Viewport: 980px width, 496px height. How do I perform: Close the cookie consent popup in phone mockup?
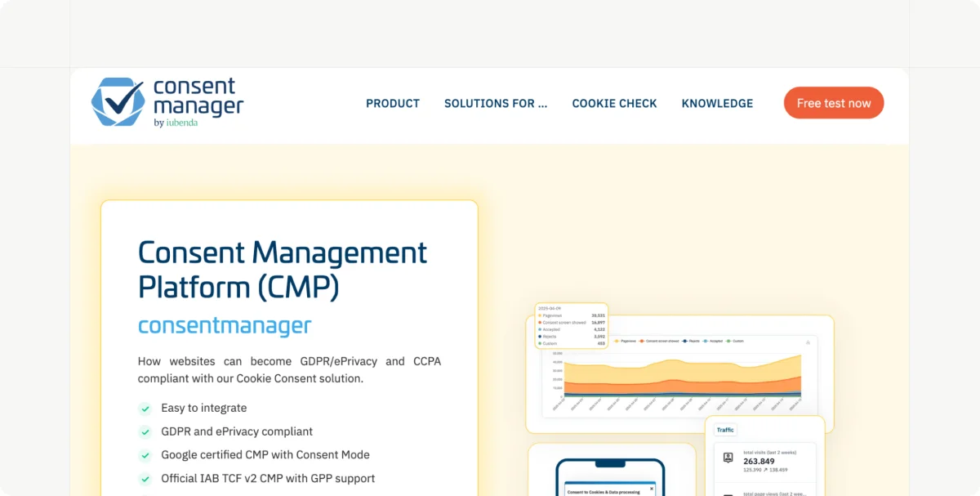click(652, 489)
